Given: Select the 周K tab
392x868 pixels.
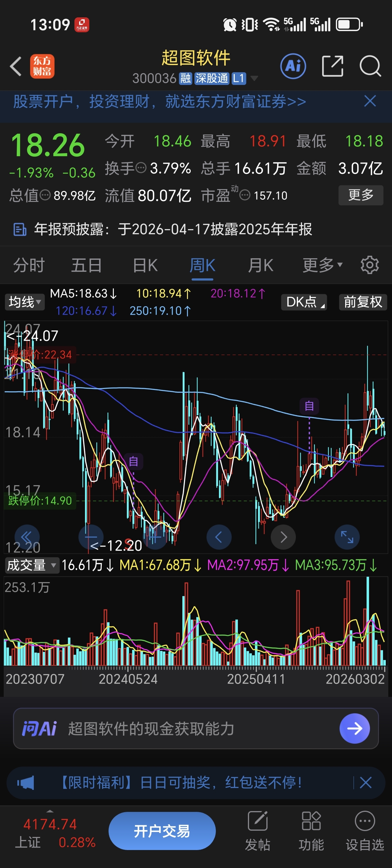Looking at the screenshot, I should pos(202,265).
